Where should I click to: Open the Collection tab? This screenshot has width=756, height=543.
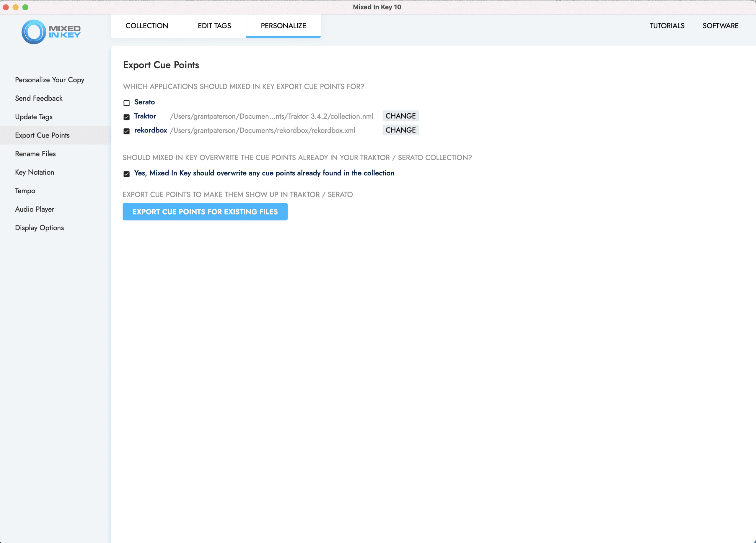click(x=147, y=26)
